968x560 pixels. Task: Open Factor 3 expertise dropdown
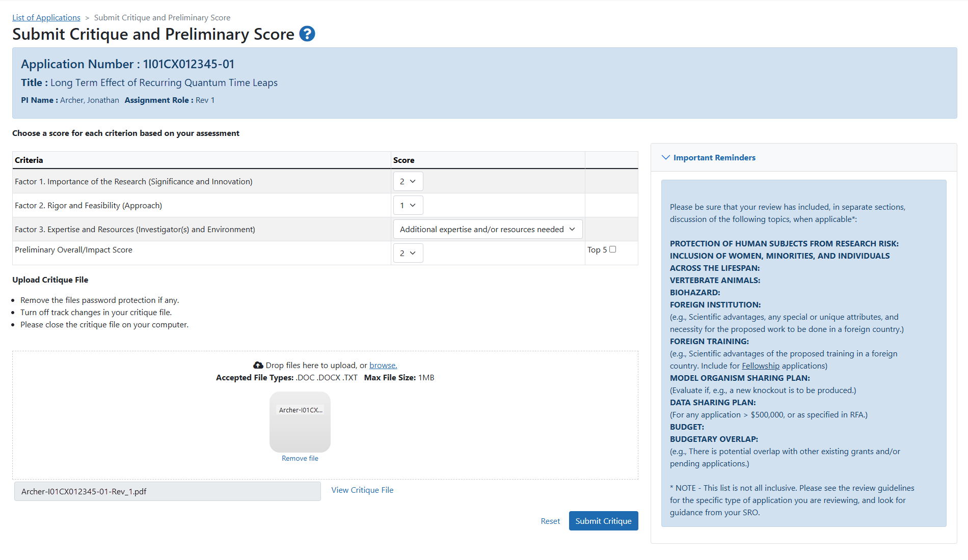tap(488, 229)
